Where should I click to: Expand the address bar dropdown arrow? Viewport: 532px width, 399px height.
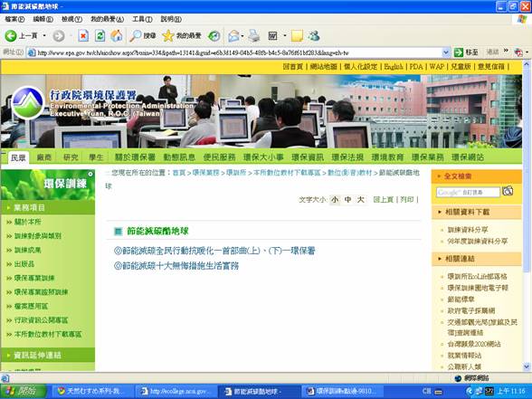click(x=446, y=52)
